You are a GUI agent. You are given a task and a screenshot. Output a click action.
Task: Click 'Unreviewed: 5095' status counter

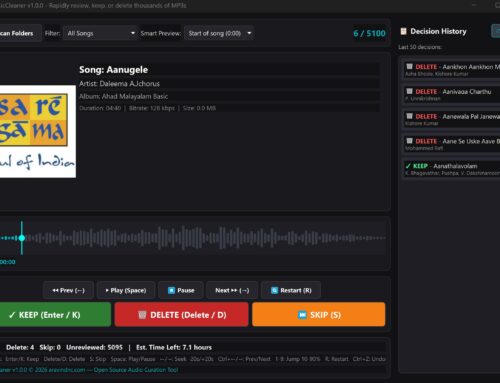pyautogui.click(x=94, y=347)
